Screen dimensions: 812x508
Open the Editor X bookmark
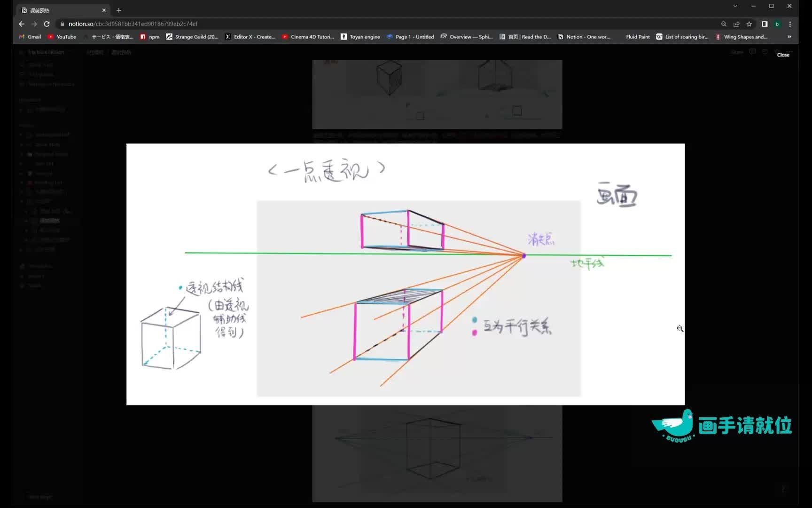coord(250,37)
